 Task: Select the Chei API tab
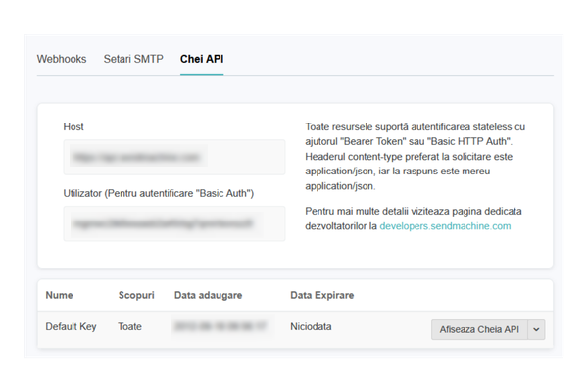(202, 59)
